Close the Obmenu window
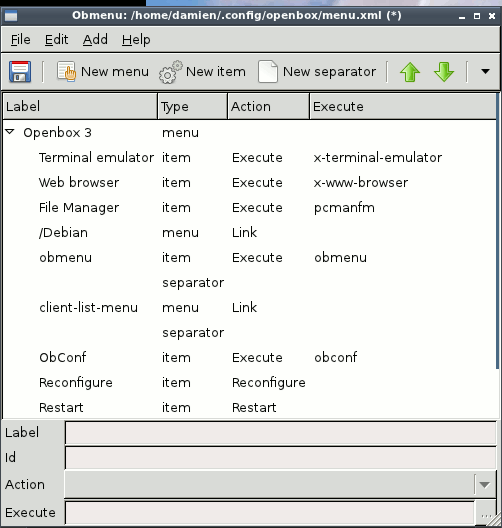The height and width of the screenshot is (528, 502). [x=492, y=16]
